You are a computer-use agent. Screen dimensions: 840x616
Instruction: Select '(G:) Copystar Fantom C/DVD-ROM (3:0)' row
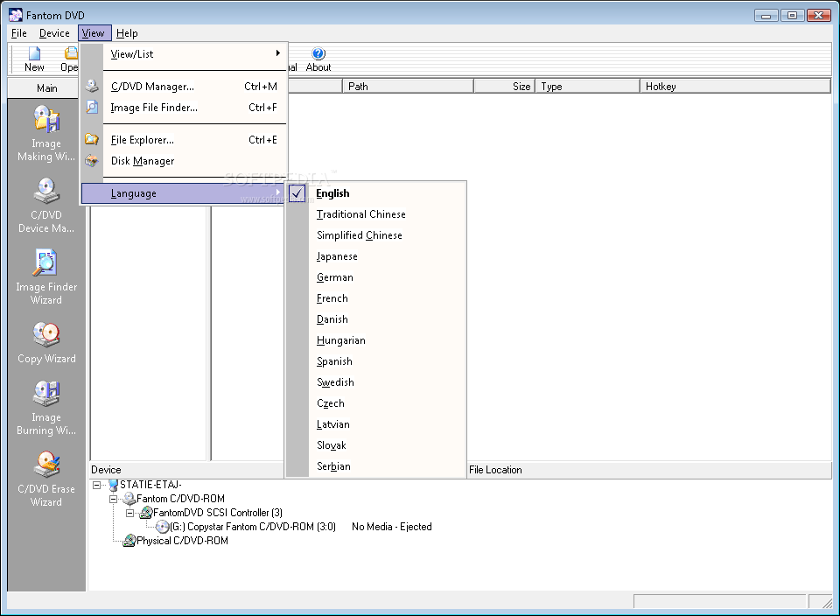pos(253,527)
